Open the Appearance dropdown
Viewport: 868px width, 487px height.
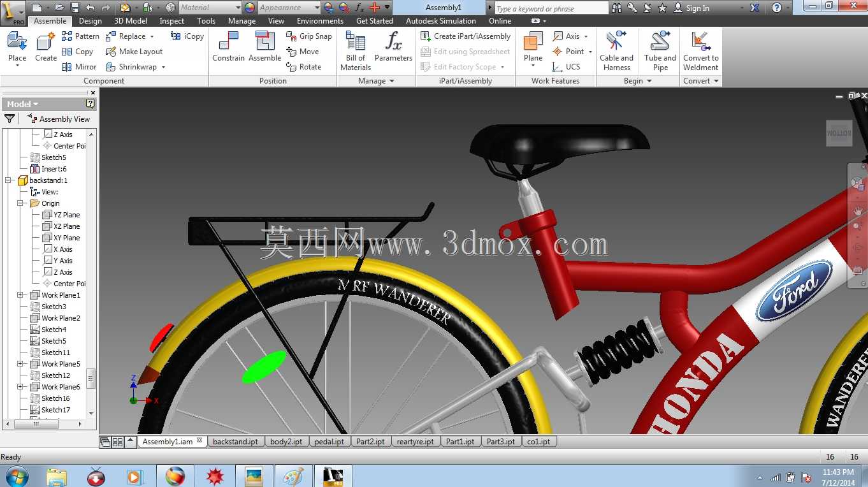[289, 8]
